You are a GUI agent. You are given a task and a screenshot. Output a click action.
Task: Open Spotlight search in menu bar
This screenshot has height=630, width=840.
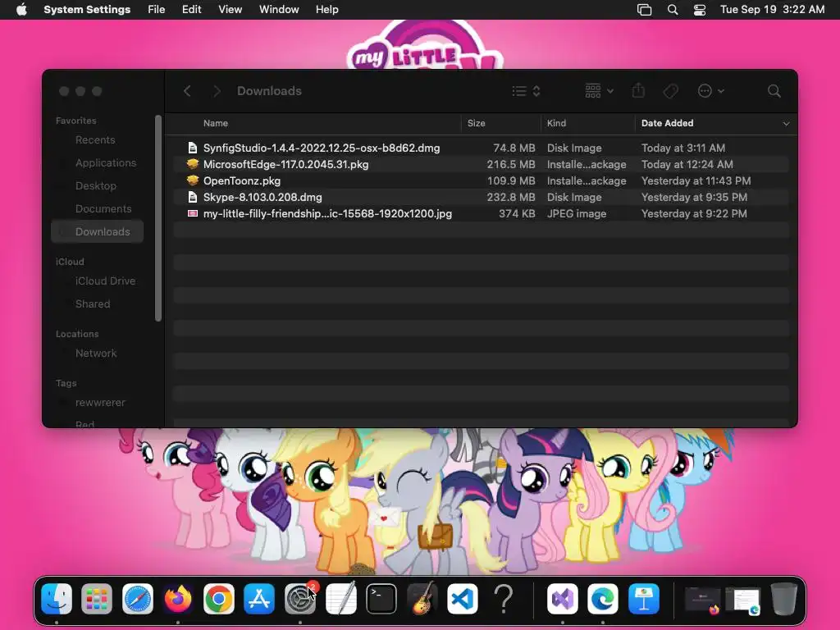click(673, 10)
